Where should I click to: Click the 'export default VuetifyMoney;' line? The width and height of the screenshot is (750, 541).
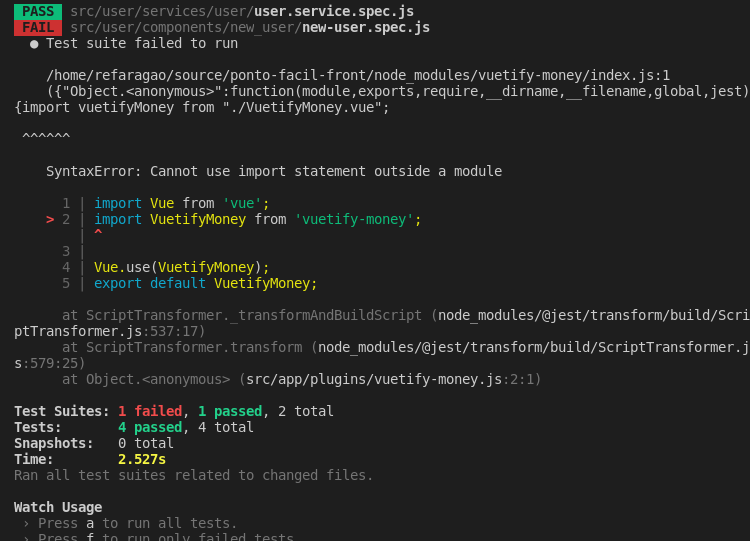point(206,284)
